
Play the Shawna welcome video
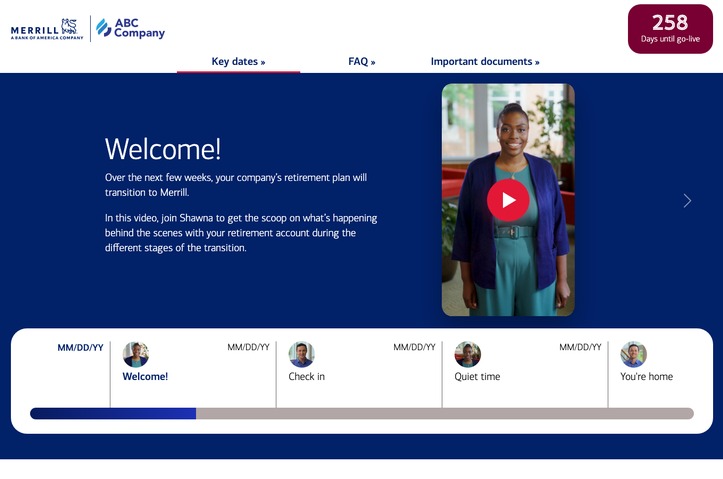[x=508, y=200]
